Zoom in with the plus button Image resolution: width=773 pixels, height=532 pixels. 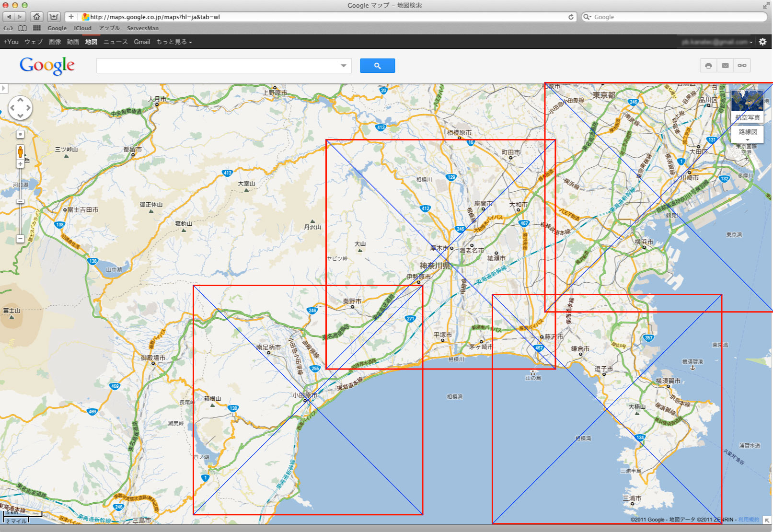pyautogui.click(x=20, y=164)
